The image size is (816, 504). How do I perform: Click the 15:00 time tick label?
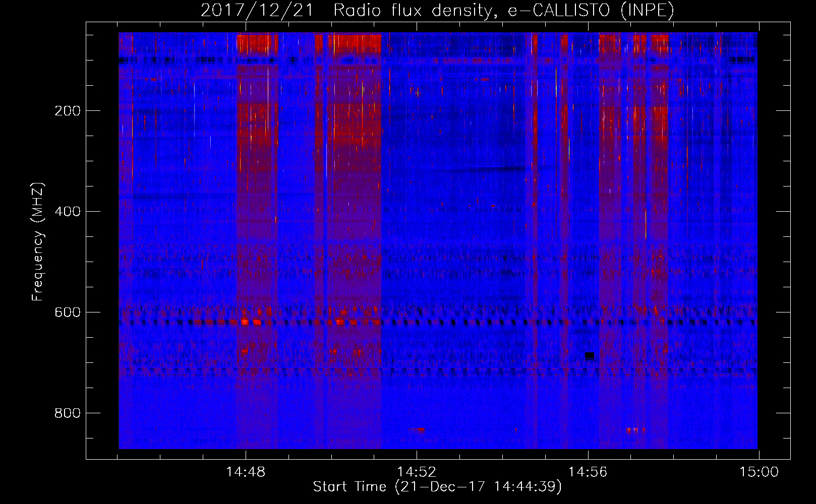coord(759,472)
